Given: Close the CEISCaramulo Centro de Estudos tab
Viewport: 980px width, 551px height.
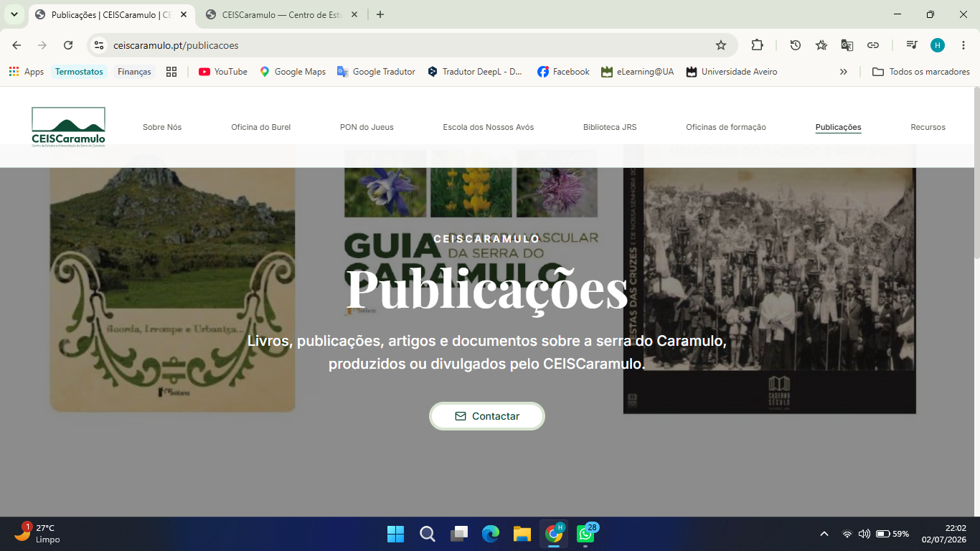Looking at the screenshot, I should 354,14.
